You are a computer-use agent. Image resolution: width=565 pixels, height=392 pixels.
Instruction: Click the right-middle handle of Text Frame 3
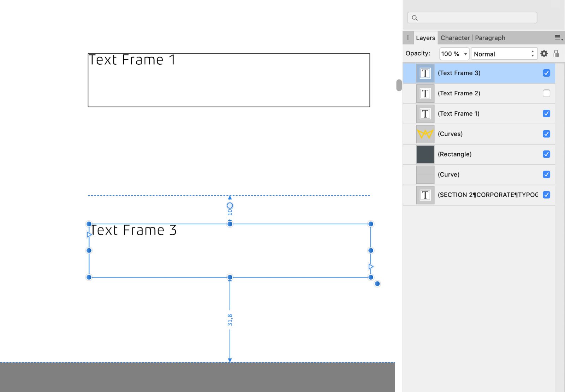point(371,250)
